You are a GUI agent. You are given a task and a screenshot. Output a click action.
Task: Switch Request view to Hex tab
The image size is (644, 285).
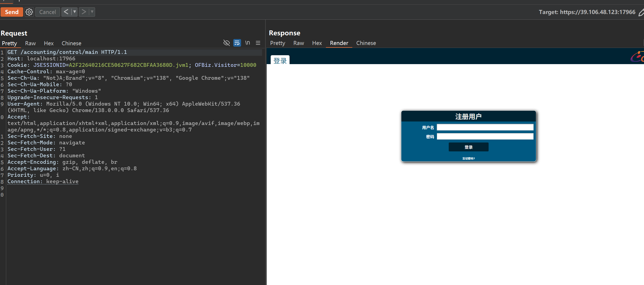click(x=49, y=43)
